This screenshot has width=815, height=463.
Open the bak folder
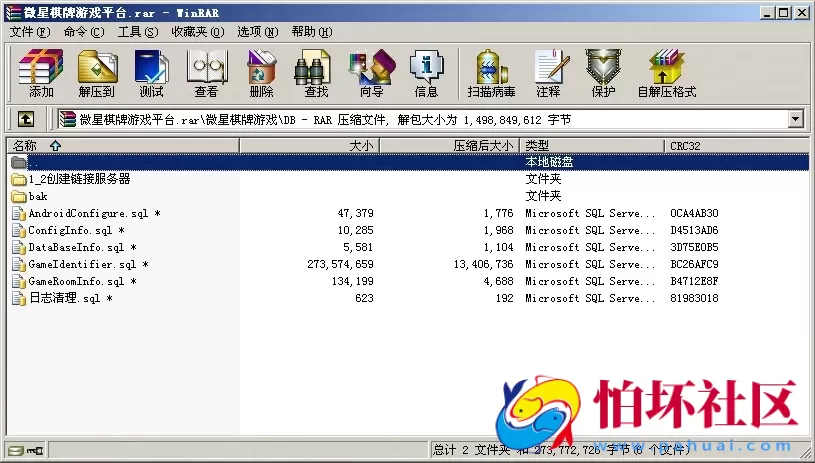pos(38,196)
